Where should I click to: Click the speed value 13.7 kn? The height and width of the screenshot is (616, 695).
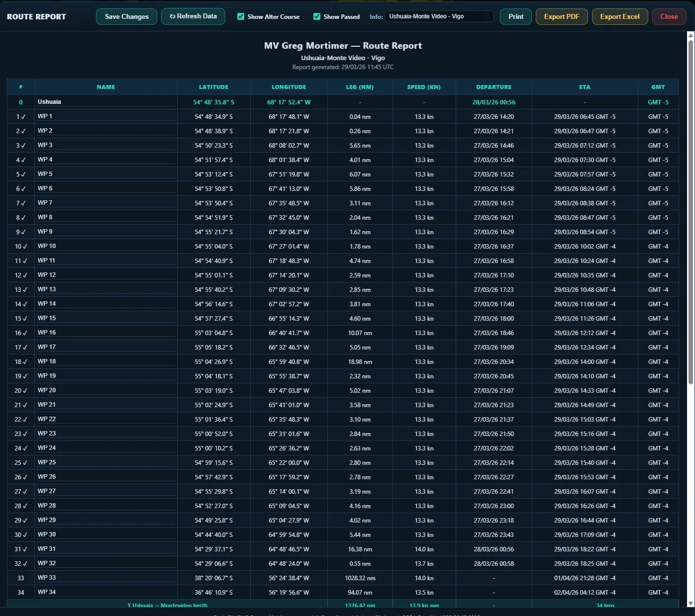[424, 564]
